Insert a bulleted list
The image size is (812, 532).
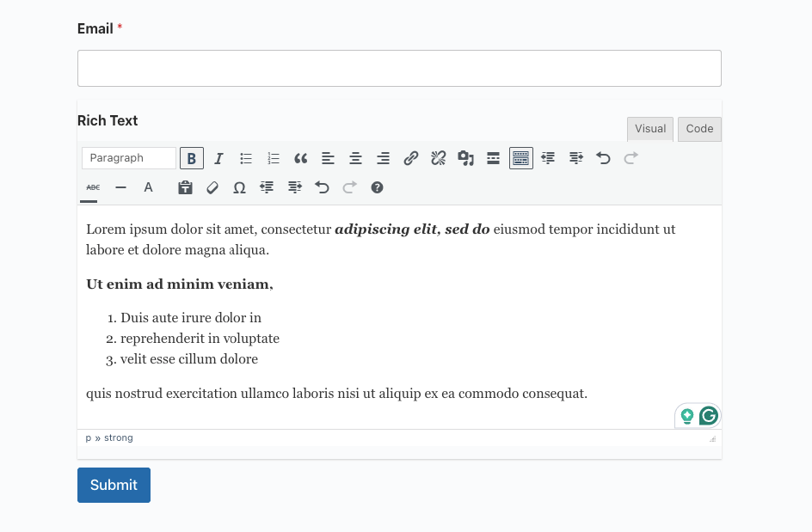click(246, 158)
